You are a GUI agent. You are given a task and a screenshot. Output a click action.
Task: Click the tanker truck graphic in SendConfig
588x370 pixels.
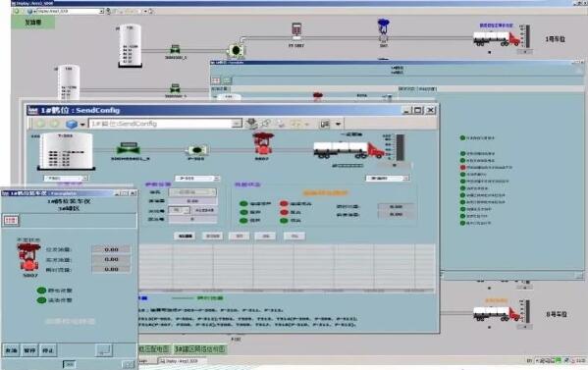point(349,149)
